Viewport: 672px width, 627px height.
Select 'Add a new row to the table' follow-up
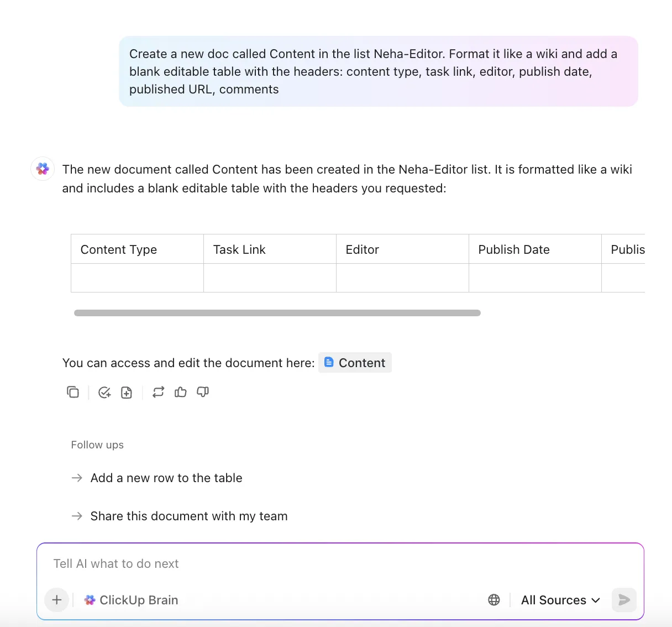[x=166, y=478]
